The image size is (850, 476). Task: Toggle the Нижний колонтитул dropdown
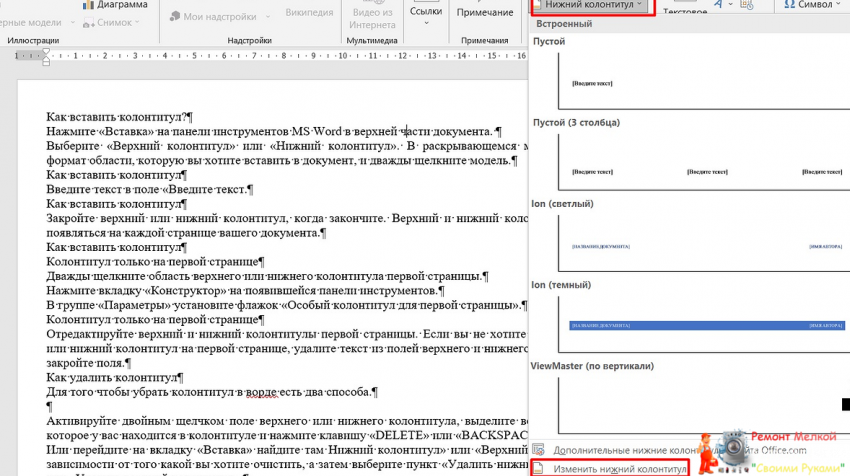[592, 6]
